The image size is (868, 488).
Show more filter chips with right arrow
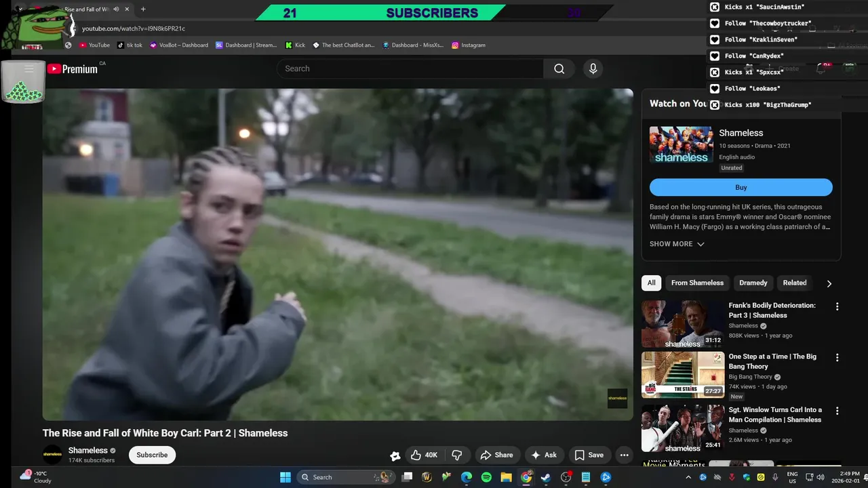829,283
